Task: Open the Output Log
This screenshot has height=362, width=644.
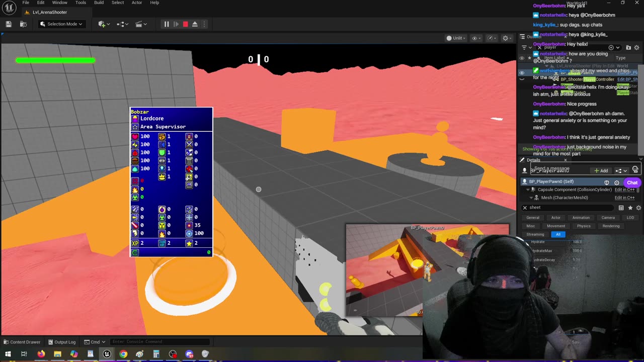Action: click(61, 342)
